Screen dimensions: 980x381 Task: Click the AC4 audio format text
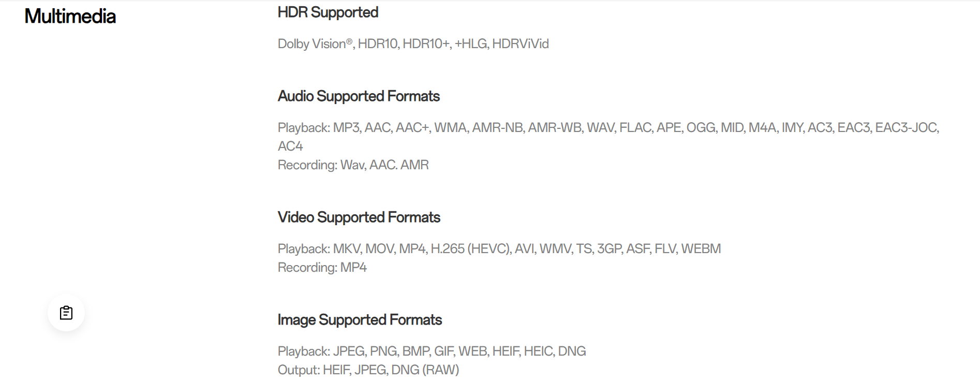(290, 146)
